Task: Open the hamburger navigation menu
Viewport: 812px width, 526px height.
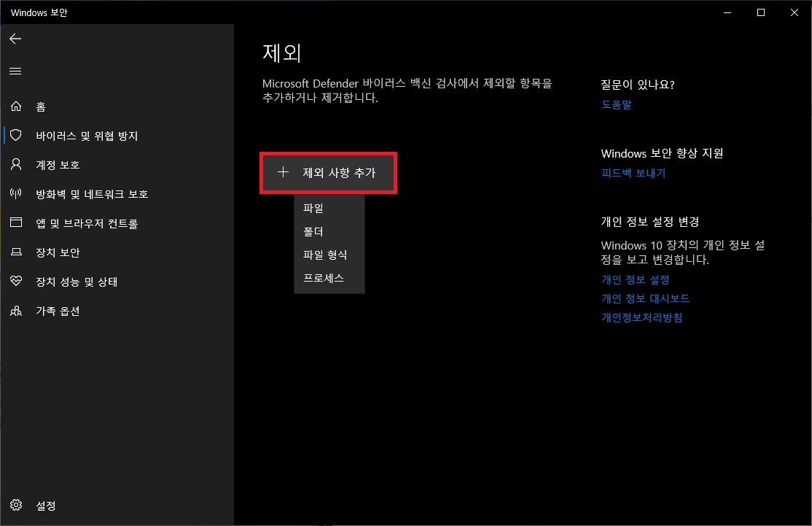Action: point(15,71)
